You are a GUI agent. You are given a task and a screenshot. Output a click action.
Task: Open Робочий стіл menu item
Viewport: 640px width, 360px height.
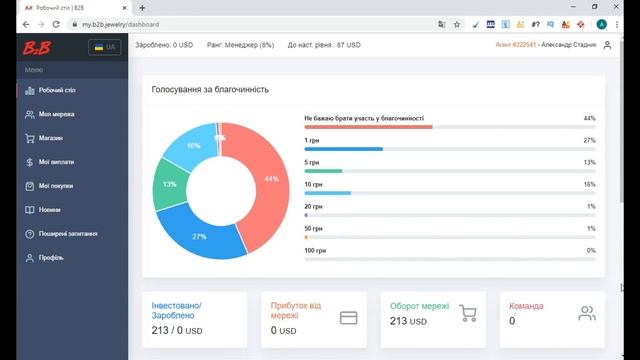(57, 90)
